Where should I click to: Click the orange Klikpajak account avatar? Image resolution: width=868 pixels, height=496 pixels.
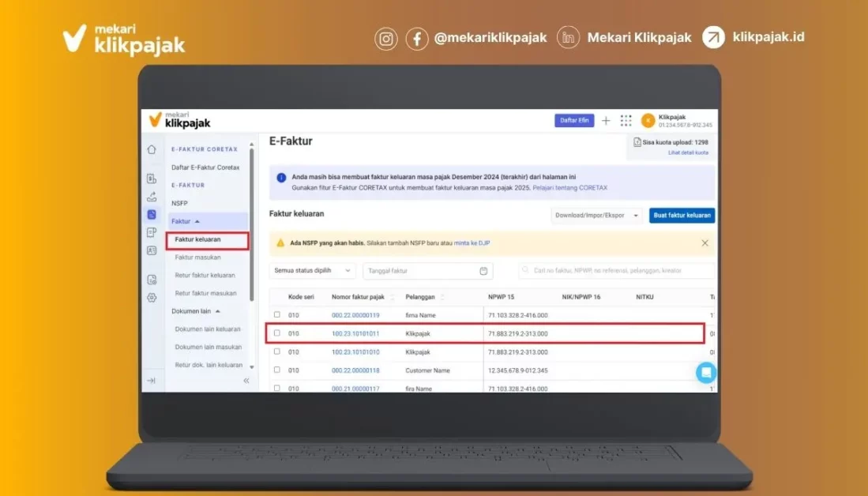tap(648, 121)
